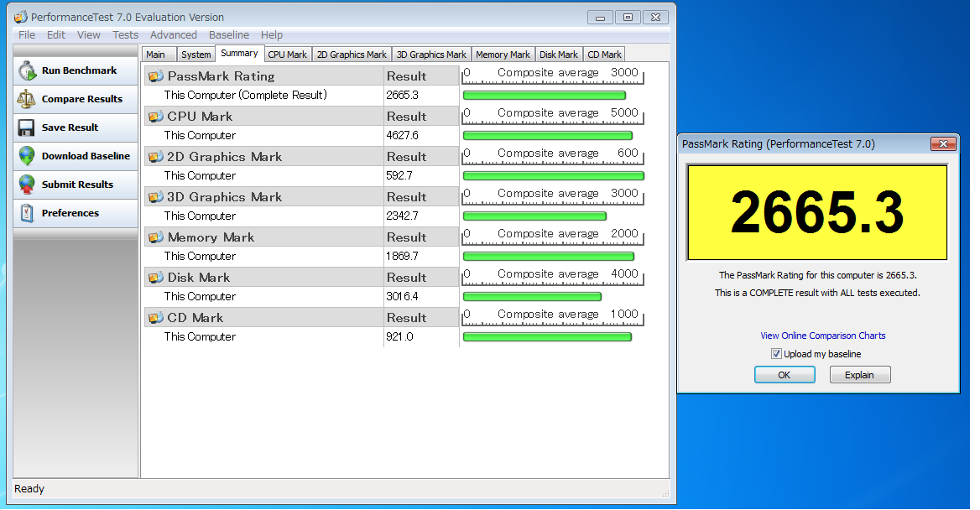Open the 3D Graphics Mark tab

431,55
